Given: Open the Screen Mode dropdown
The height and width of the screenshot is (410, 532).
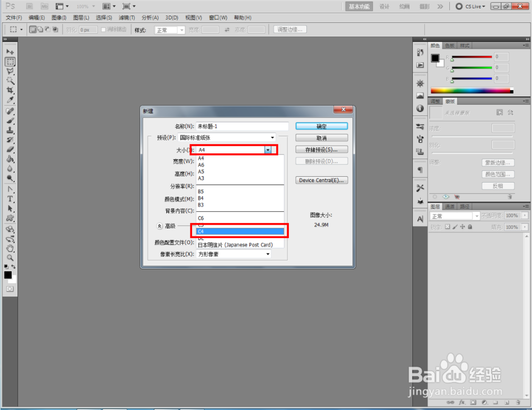Looking at the screenshot, I should click(x=129, y=6).
